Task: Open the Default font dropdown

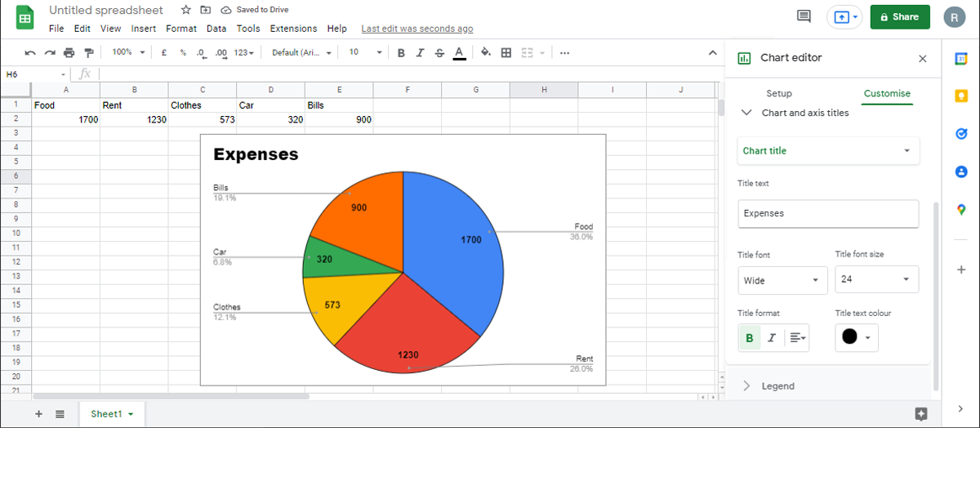Action: tap(301, 52)
